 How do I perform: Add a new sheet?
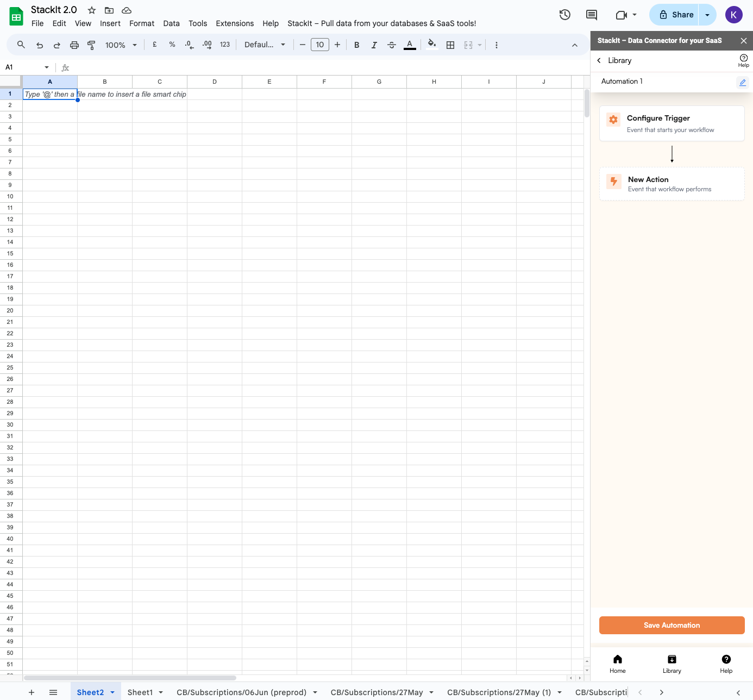pos(32,692)
